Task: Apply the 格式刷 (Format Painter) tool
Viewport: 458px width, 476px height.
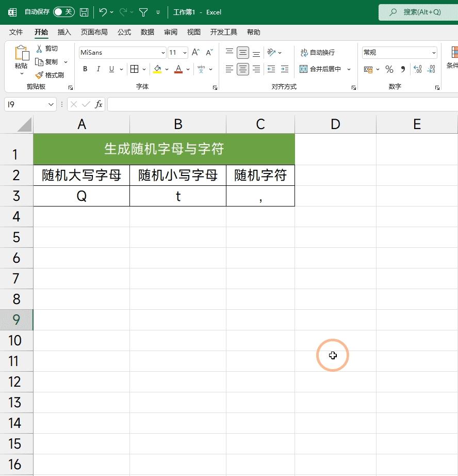Action: 52,74
